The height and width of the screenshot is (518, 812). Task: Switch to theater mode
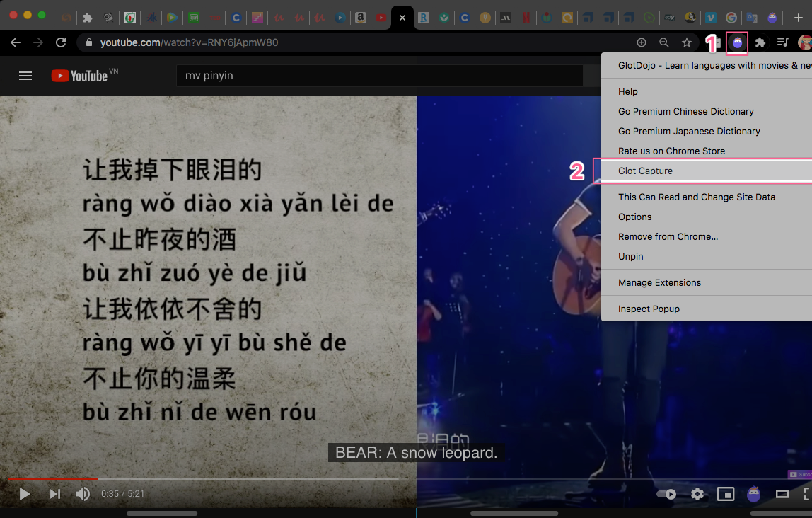click(x=782, y=494)
